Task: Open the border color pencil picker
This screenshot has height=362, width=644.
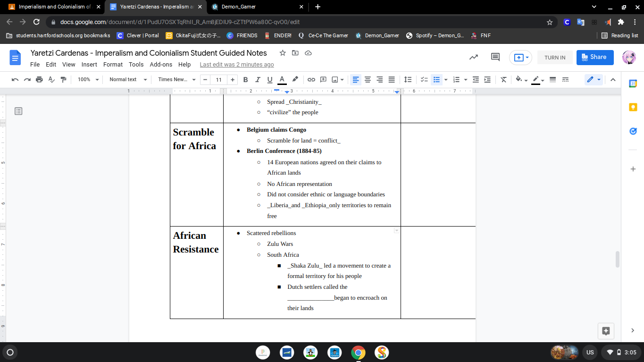Action: point(538,80)
